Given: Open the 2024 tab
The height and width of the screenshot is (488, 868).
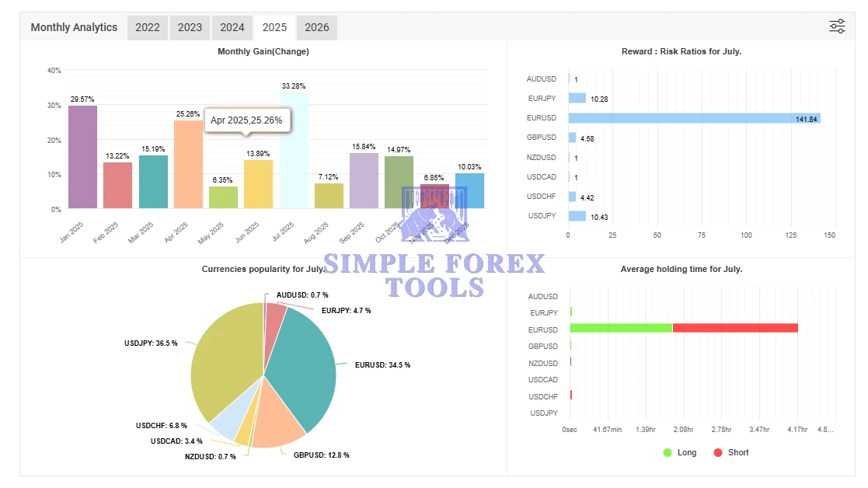Looking at the screenshot, I should [x=232, y=27].
